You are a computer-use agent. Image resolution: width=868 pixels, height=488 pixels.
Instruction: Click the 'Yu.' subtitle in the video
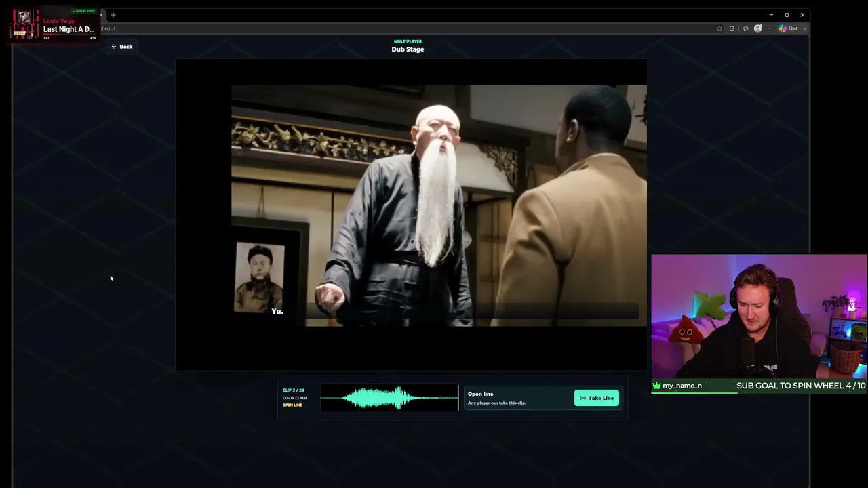pyautogui.click(x=277, y=311)
